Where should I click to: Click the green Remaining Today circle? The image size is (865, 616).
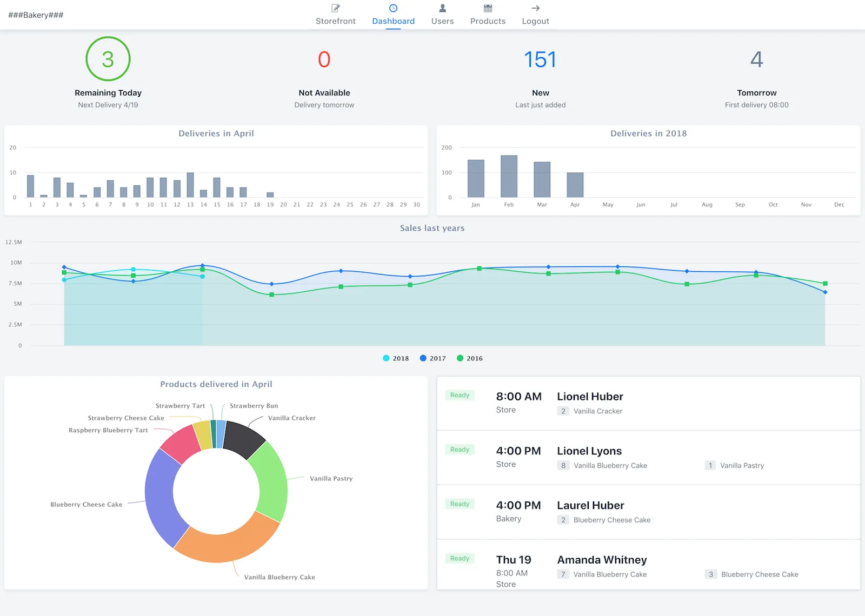pyautogui.click(x=108, y=59)
